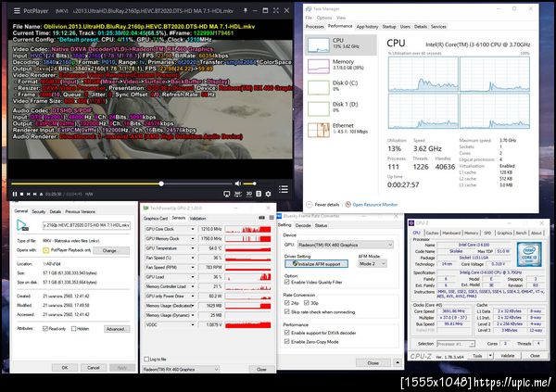The width and height of the screenshot is (556, 392).
Task: Open Task Manager File menu
Action: click(309, 18)
